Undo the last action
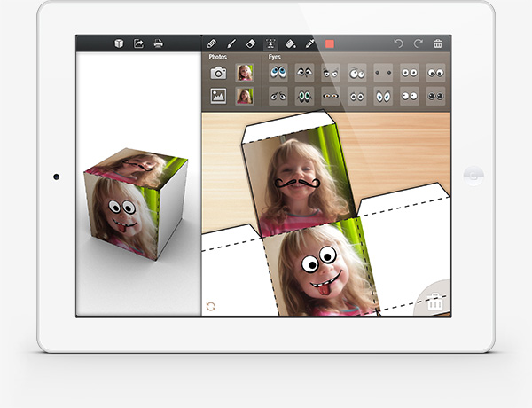The width and height of the screenshot is (532, 408). (398, 43)
